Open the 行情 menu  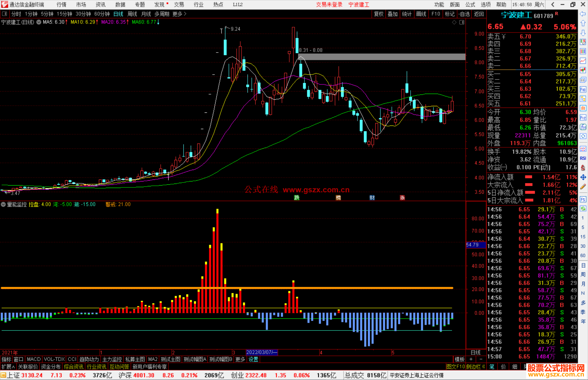click(62, 5)
